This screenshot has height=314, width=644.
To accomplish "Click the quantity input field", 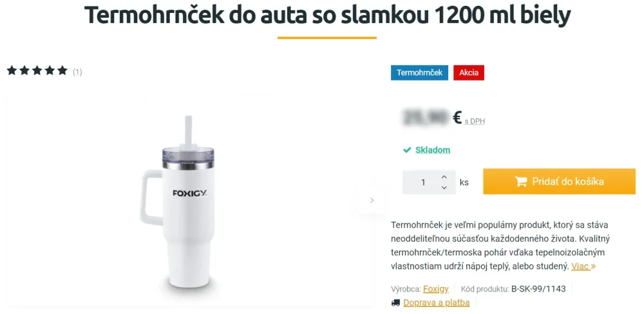I will point(423,182).
